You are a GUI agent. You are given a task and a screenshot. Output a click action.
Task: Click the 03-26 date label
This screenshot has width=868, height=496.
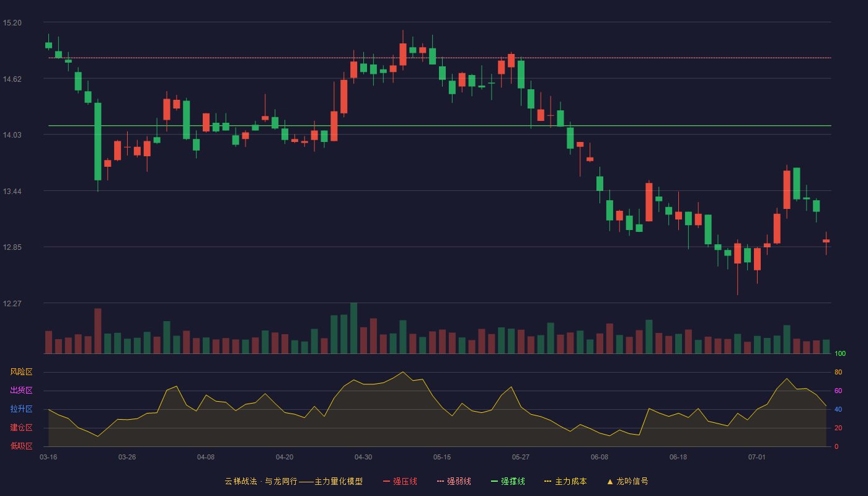(127, 457)
